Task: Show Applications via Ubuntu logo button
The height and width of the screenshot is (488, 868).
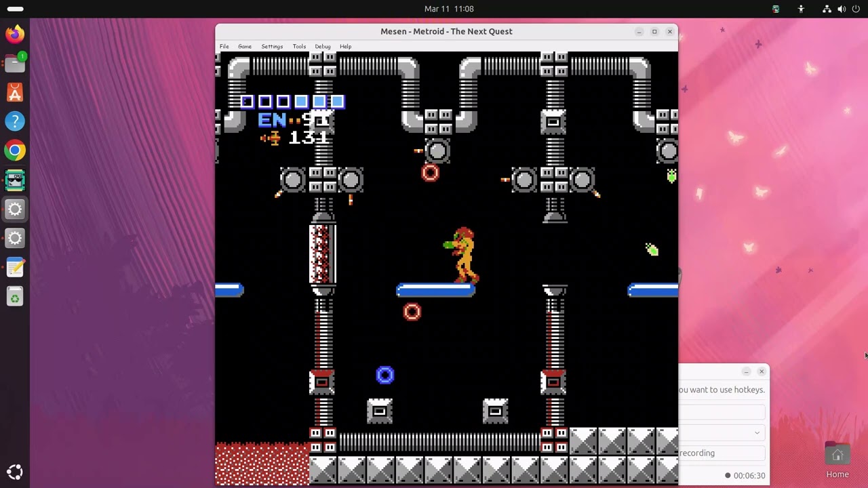Action: pyautogui.click(x=15, y=472)
